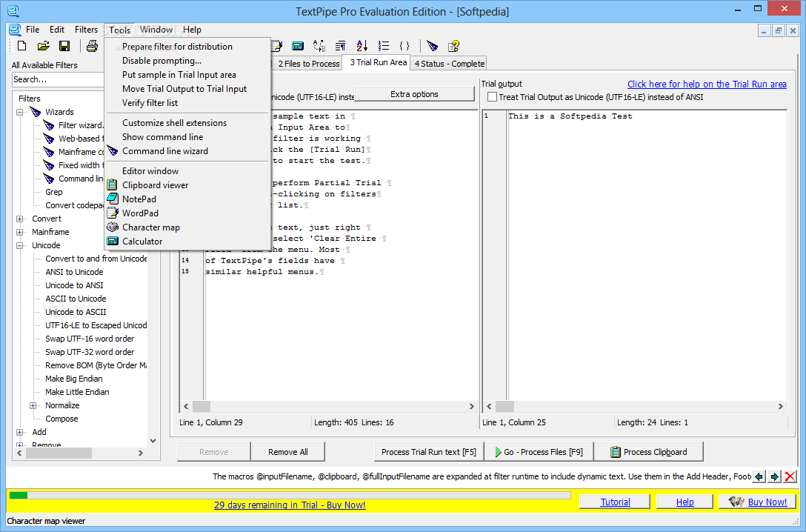The image size is (806, 532).
Task: Collapse the Wizards tree node
Action: point(19,112)
